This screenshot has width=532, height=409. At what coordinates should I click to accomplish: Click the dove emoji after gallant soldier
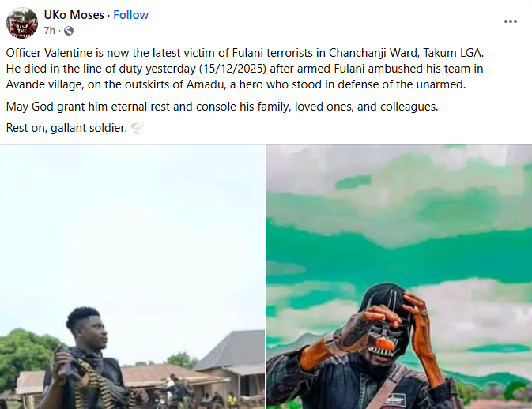tap(137, 128)
